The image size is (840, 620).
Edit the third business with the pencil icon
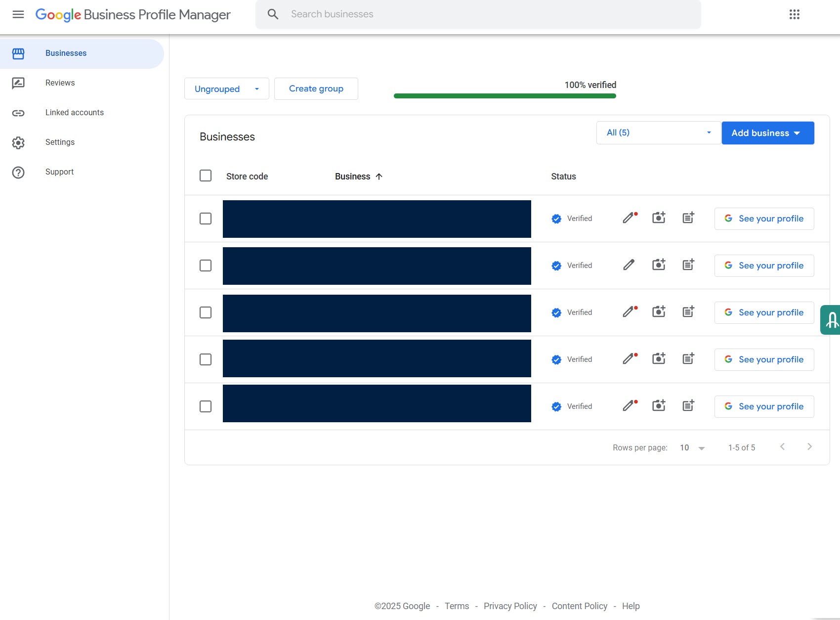629,312
